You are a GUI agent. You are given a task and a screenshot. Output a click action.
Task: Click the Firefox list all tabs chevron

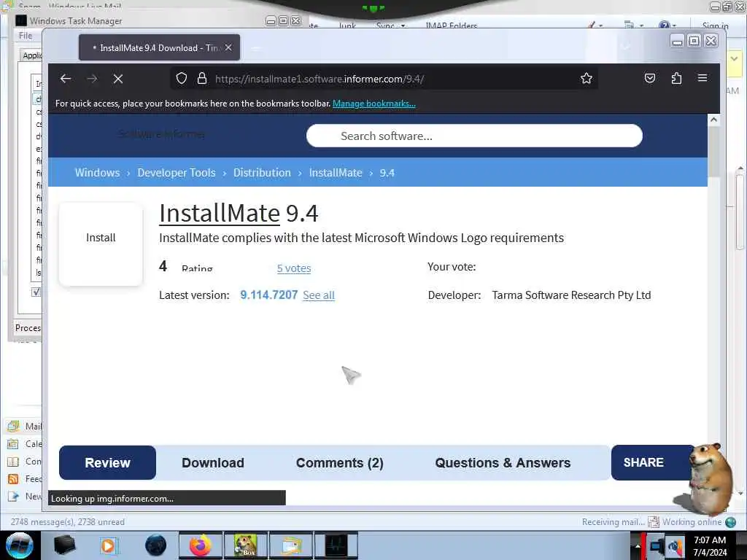(626, 46)
